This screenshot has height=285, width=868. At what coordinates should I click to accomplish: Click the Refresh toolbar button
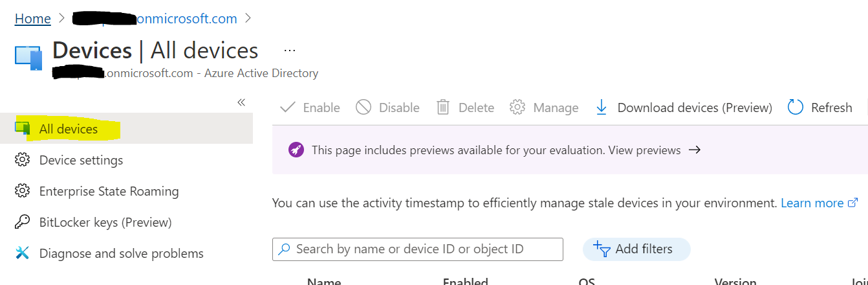coord(819,108)
